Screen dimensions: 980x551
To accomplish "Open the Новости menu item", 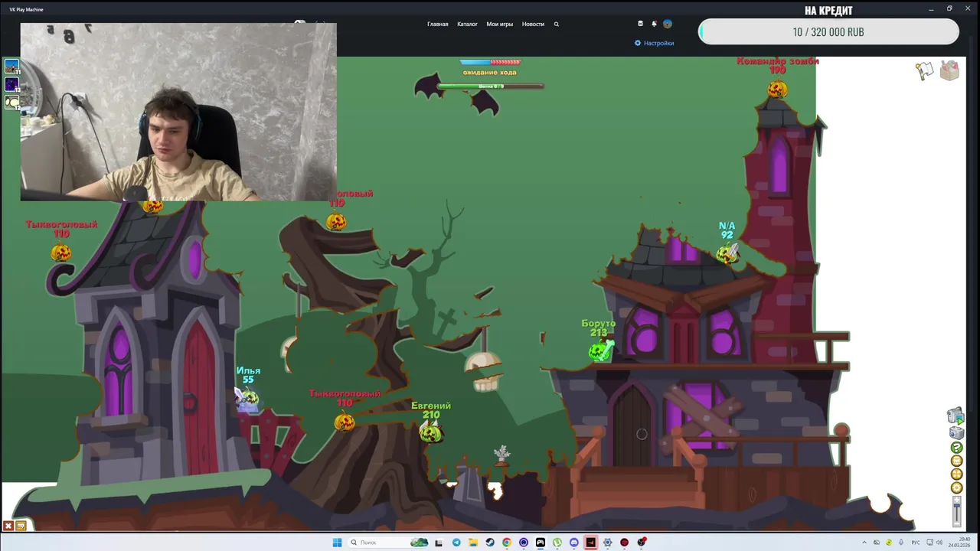I will point(533,24).
